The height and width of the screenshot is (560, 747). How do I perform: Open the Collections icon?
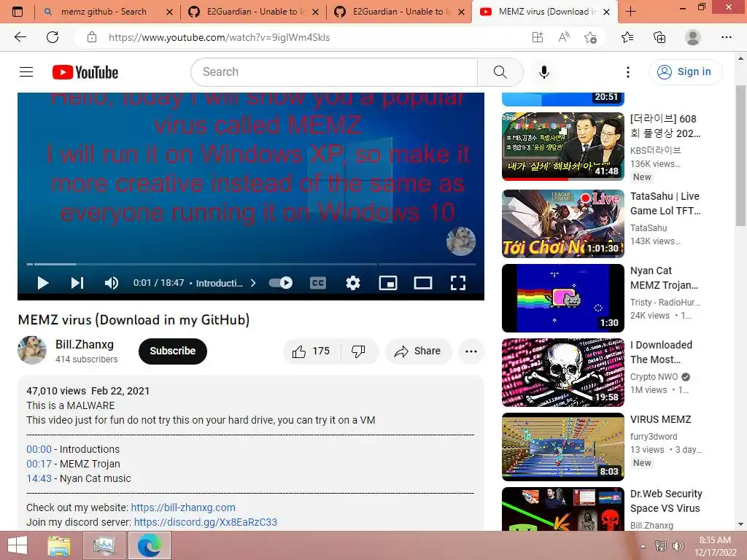tap(659, 37)
